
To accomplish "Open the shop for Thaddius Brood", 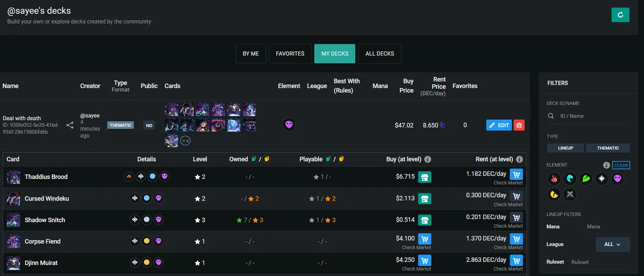I will (425, 177).
